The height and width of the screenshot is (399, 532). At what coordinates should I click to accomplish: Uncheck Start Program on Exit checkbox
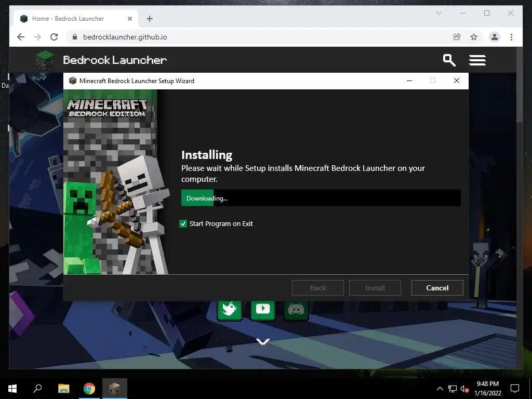[x=183, y=223]
